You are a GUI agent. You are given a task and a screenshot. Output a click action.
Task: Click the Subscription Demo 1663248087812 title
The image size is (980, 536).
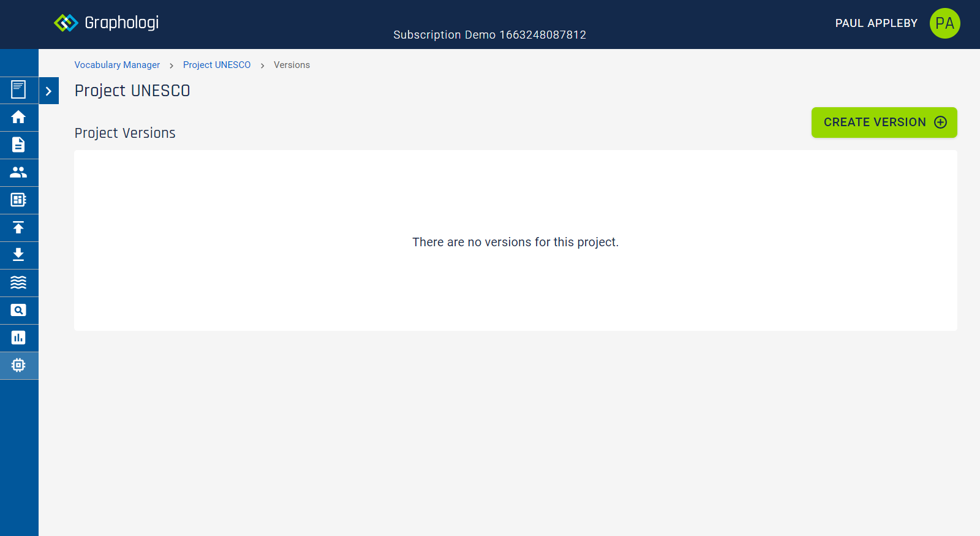489,35
